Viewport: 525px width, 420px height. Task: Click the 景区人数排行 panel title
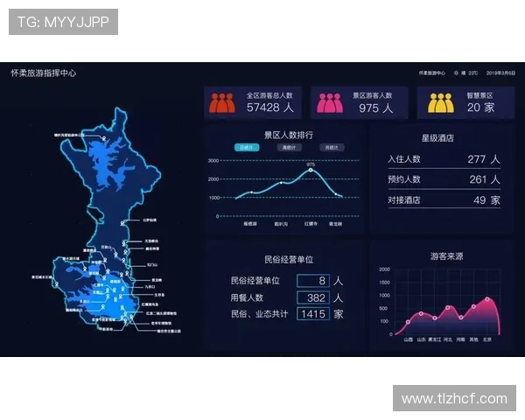tap(289, 135)
